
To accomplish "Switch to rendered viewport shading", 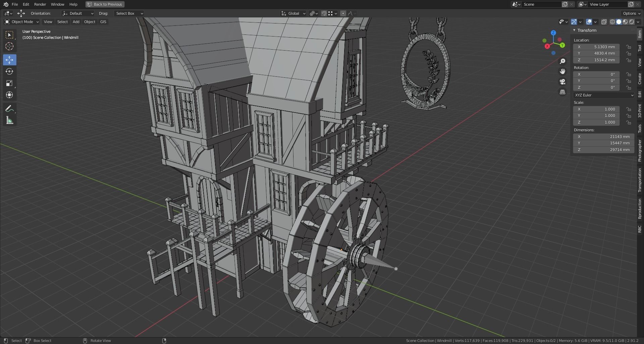I will (x=632, y=22).
